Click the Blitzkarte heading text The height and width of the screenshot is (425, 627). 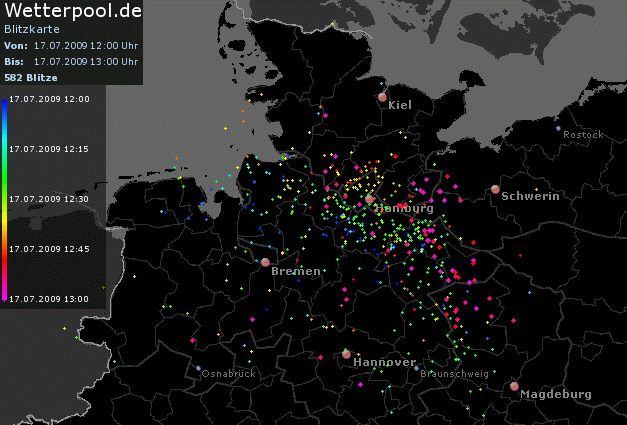(x=27, y=31)
